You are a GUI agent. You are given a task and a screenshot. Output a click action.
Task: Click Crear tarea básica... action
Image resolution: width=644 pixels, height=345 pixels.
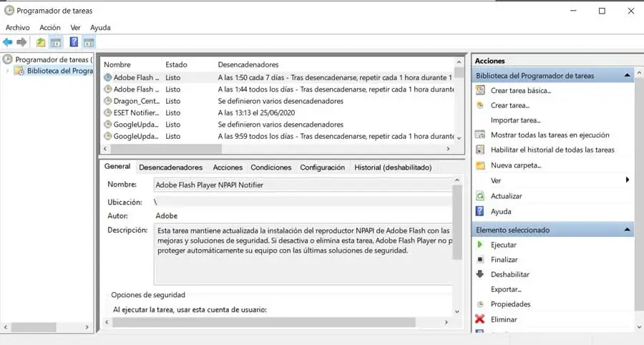[x=521, y=90]
